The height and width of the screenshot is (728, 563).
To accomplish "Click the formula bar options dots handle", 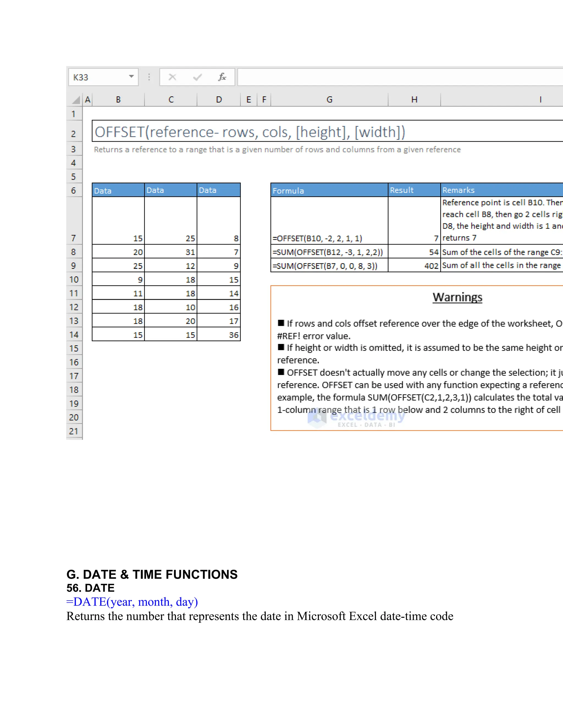I will tap(149, 77).
